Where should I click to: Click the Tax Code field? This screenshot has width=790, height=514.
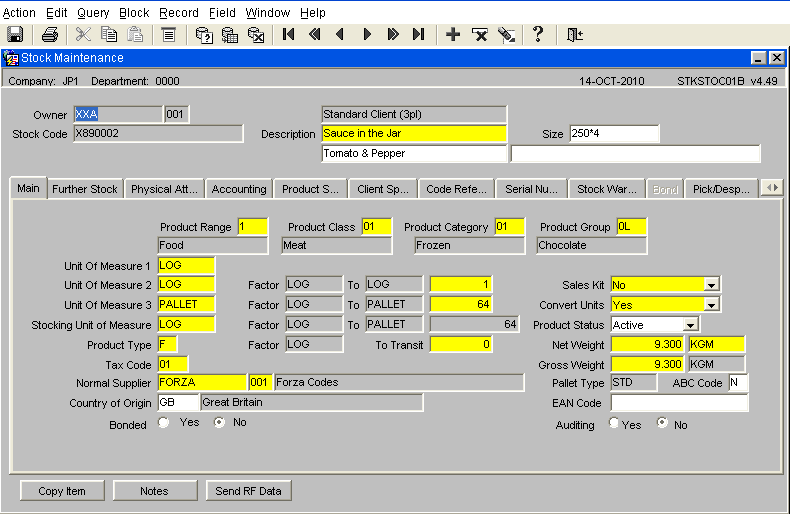coord(173,364)
